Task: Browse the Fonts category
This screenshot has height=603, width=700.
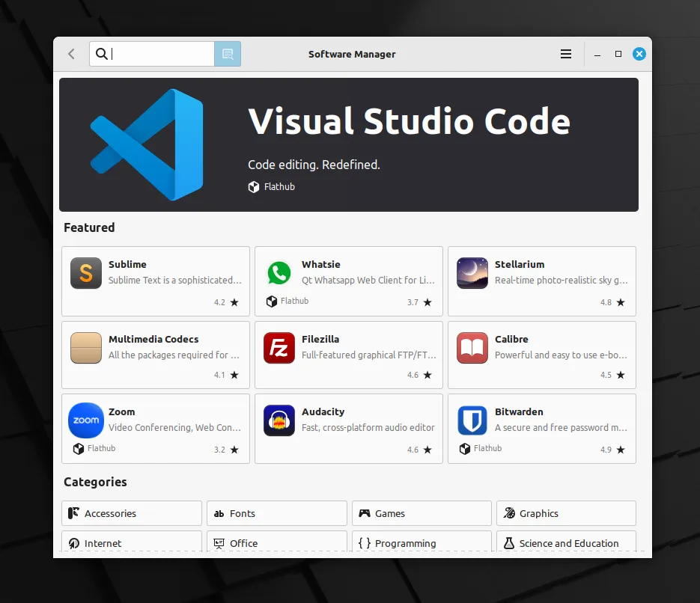Action: 276,513
